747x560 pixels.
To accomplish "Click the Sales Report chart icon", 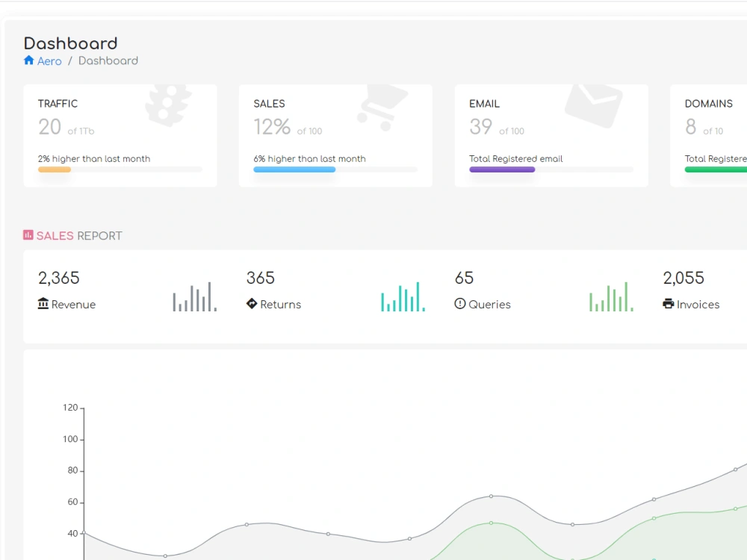I will [28, 234].
